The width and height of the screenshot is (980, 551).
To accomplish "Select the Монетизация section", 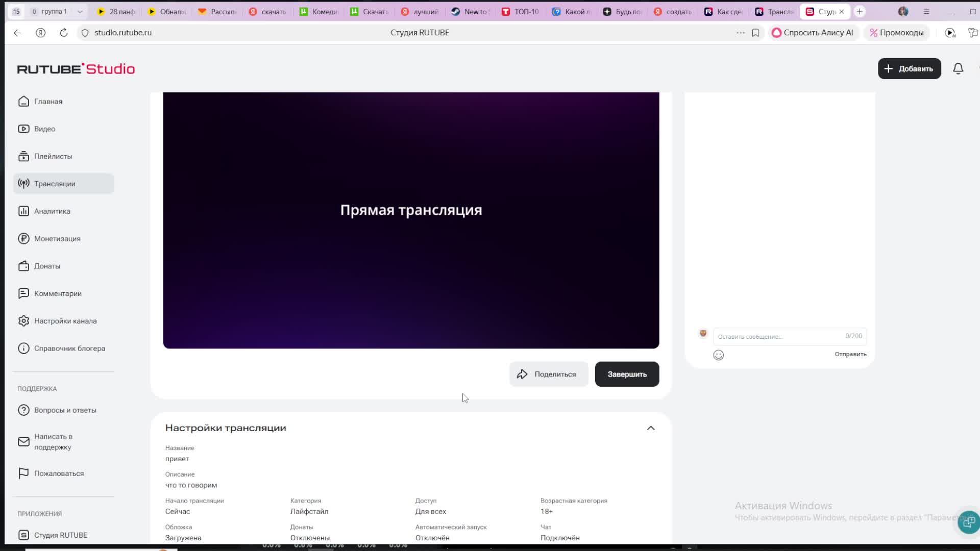I will 57,238.
